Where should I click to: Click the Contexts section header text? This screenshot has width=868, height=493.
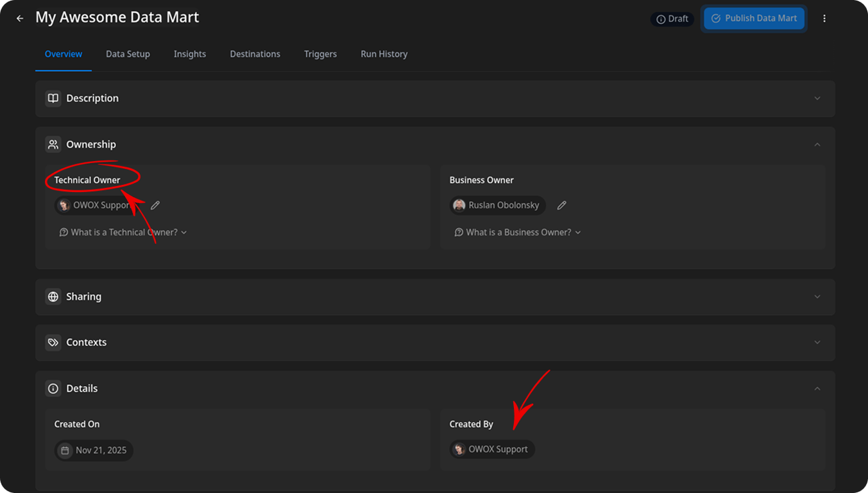click(x=87, y=342)
